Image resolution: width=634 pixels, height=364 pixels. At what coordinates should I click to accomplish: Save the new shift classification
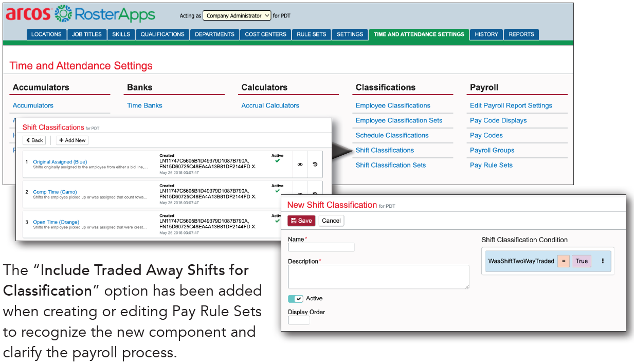coord(301,221)
